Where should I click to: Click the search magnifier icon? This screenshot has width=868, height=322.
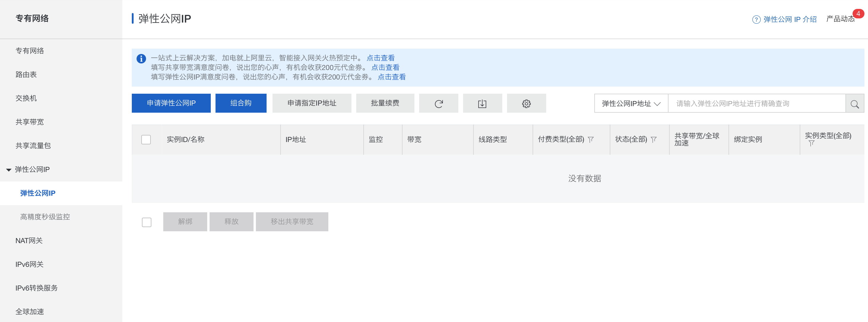(x=855, y=104)
